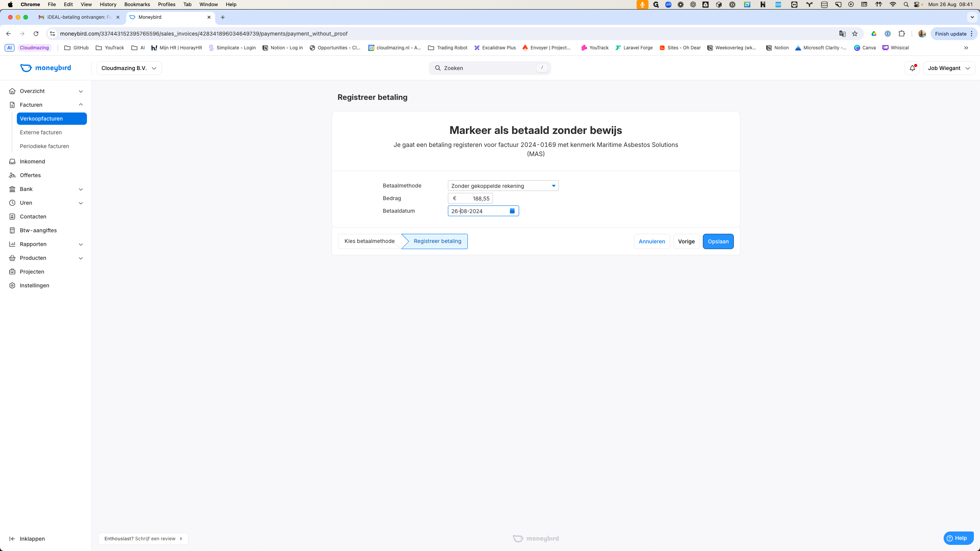Click the browser address bar URL
The width and height of the screenshot is (980, 551).
click(204, 34)
